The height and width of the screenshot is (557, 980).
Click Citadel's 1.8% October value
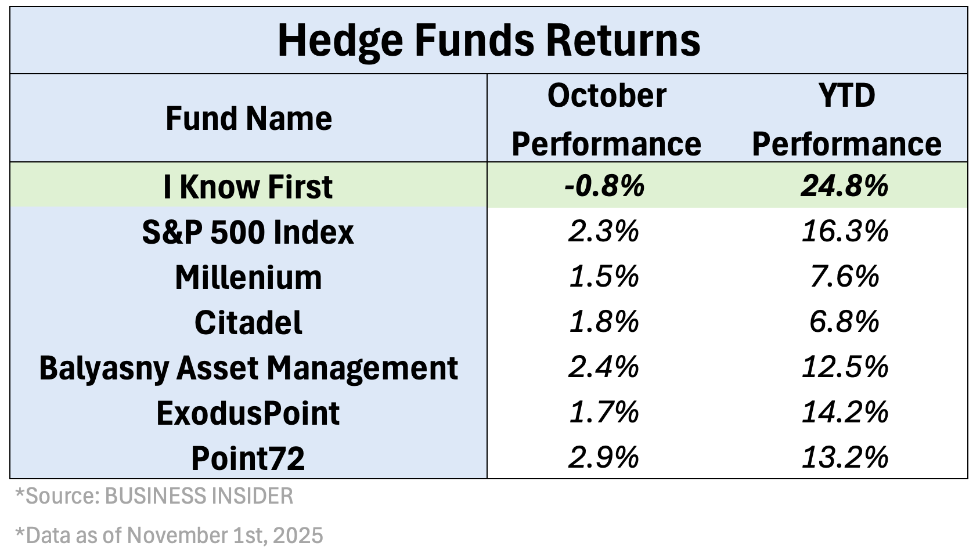(604, 322)
